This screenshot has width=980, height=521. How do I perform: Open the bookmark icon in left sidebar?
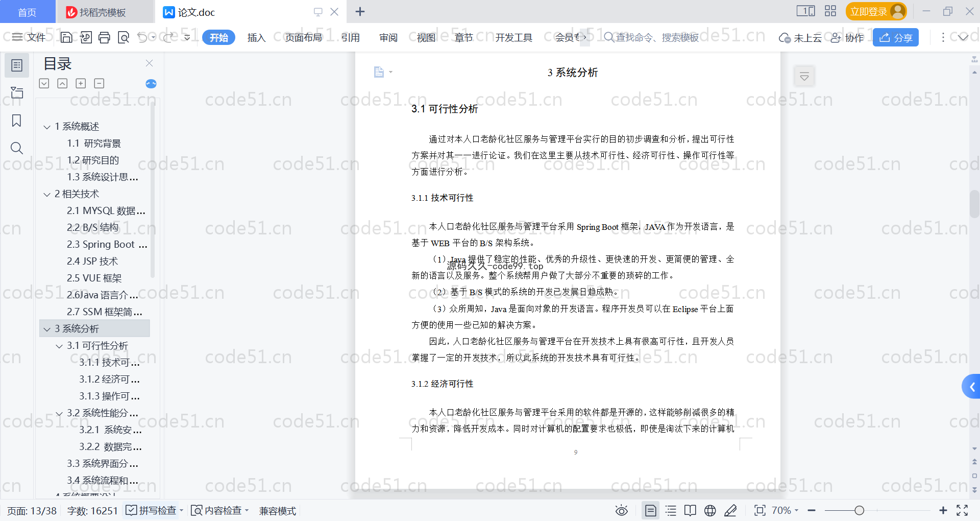click(x=17, y=121)
